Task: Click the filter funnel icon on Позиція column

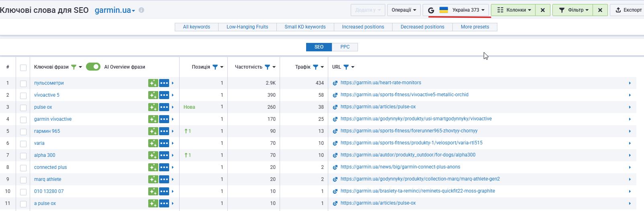Action: coord(215,67)
